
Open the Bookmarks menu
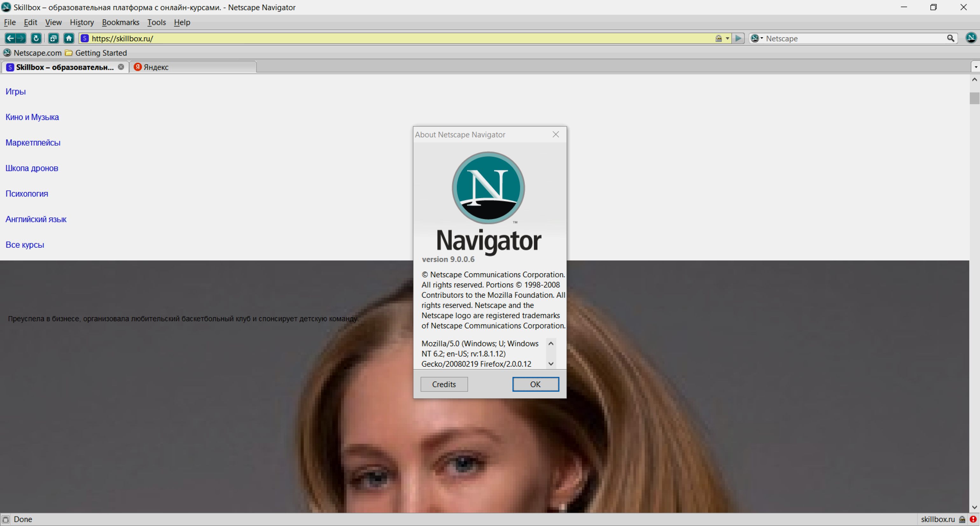click(x=120, y=22)
